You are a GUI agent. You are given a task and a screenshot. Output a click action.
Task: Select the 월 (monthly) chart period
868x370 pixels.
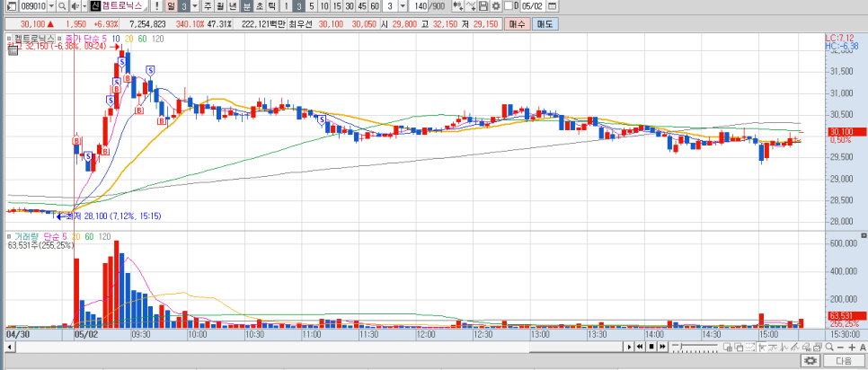point(220,6)
